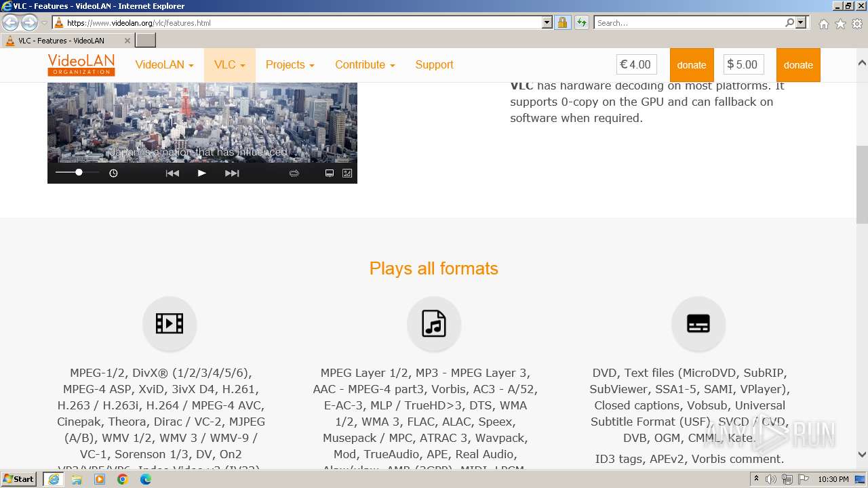Click the playback speed clock icon

113,174
